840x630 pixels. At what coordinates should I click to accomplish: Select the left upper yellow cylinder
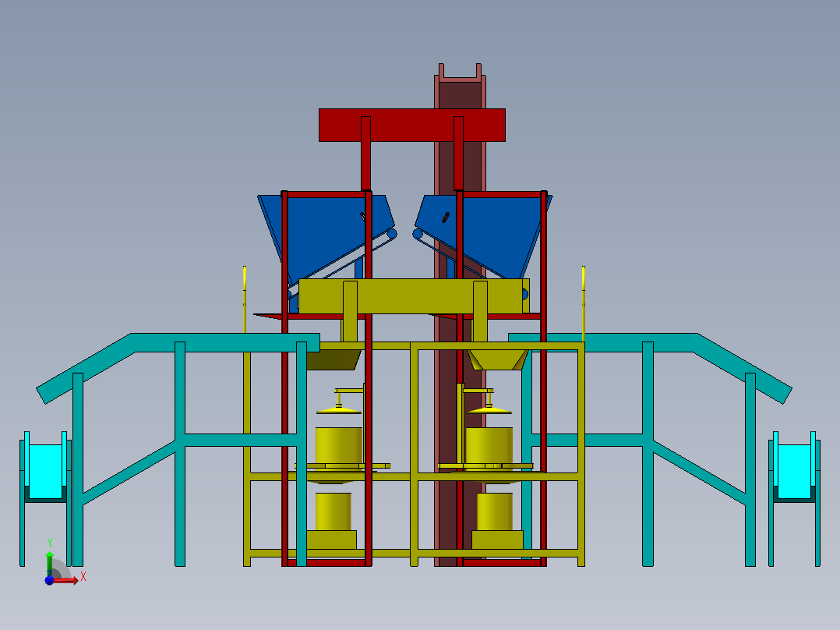coord(338,444)
